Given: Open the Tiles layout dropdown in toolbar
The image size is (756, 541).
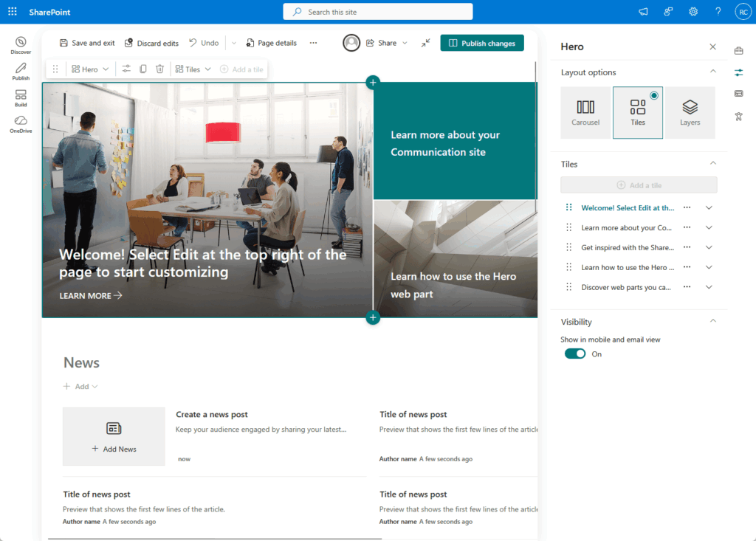Looking at the screenshot, I should tap(193, 69).
